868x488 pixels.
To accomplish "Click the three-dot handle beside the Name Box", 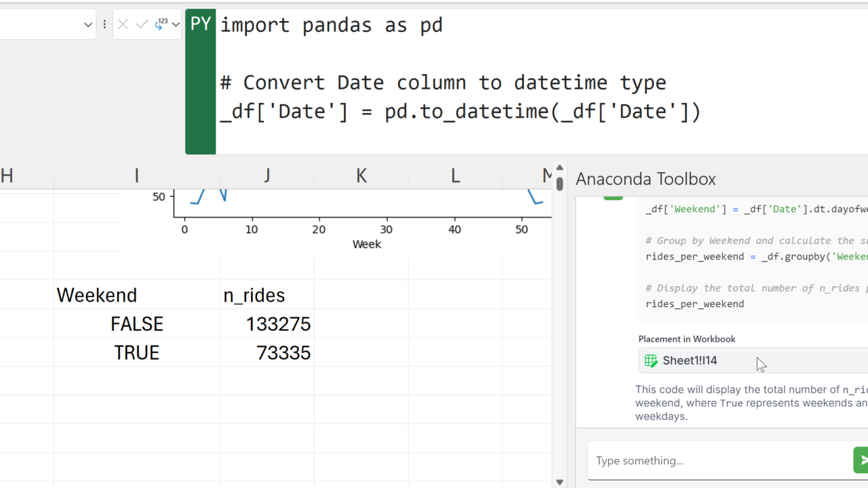I will click(104, 24).
